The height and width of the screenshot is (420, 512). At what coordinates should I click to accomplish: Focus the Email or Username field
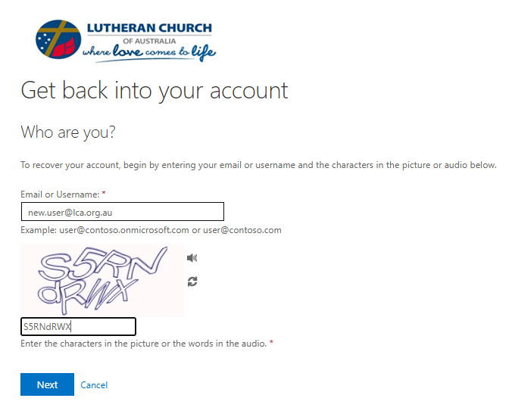[122, 212]
